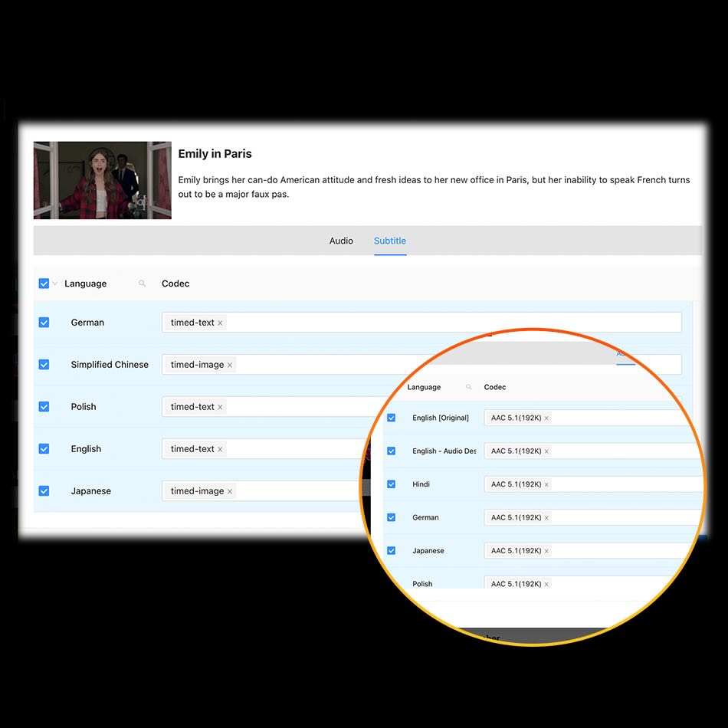Image resolution: width=728 pixels, height=728 pixels.
Task: Uncheck the English subtitle checkbox
Action: click(44, 449)
